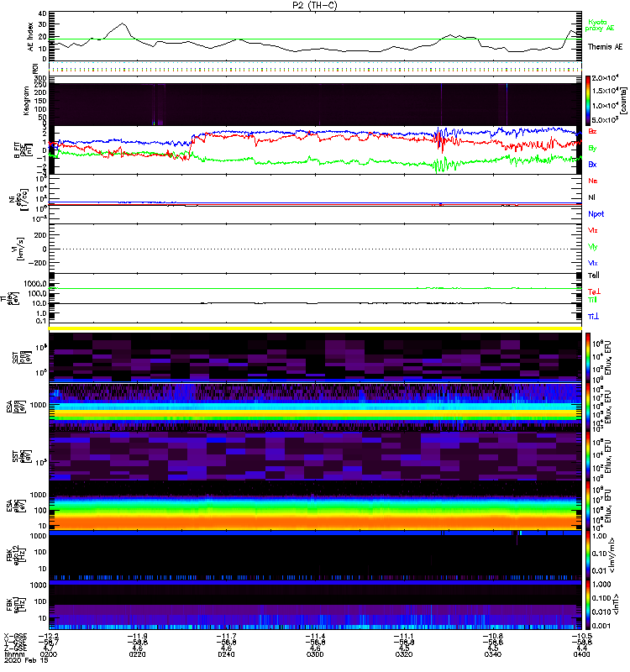The width and height of the screenshot is (630, 672).
Task: Click the date label 2020 Feb 15
Action: tap(26, 660)
